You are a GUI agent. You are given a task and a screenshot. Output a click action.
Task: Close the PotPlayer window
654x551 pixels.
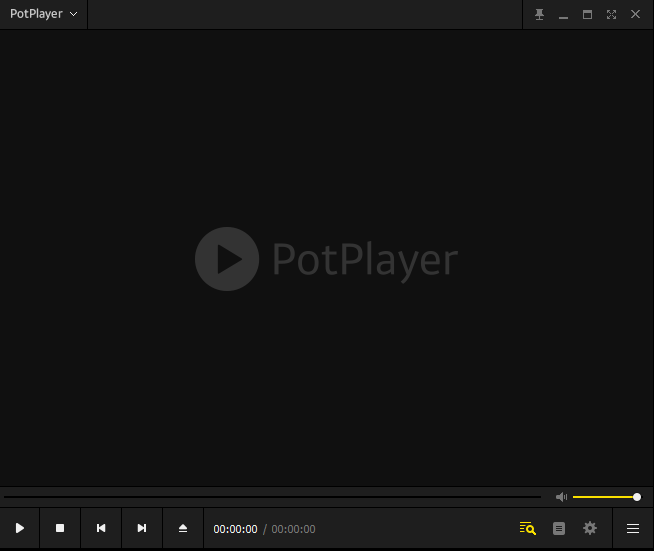(x=635, y=15)
